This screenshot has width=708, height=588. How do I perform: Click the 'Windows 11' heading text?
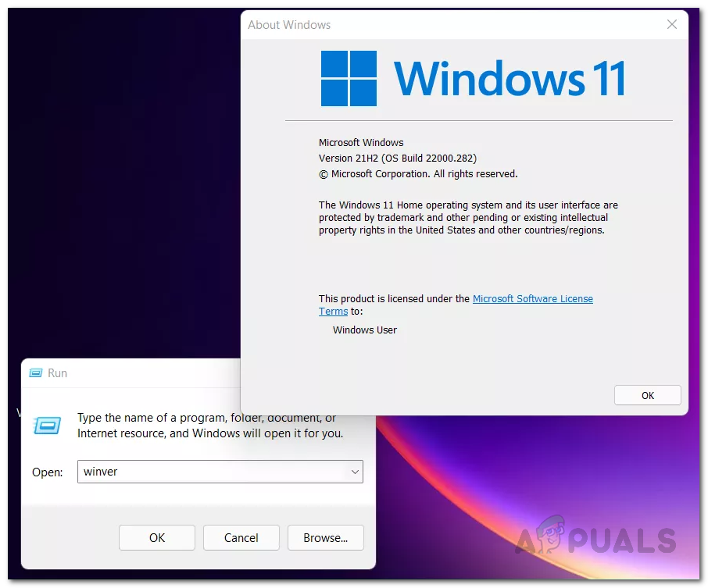[x=510, y=79]
